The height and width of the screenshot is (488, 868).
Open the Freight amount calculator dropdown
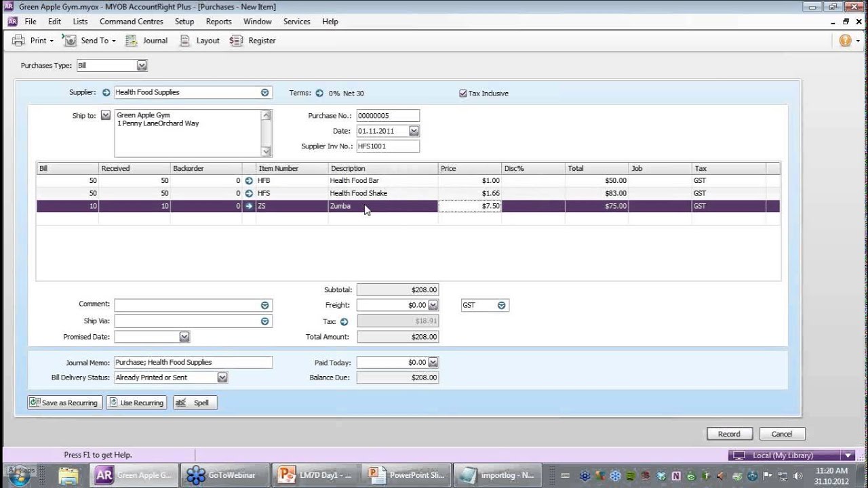tap(433, 306)
